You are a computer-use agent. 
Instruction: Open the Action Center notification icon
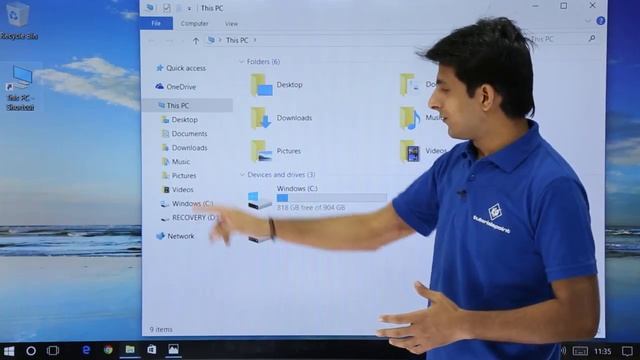tap(627, 351)
